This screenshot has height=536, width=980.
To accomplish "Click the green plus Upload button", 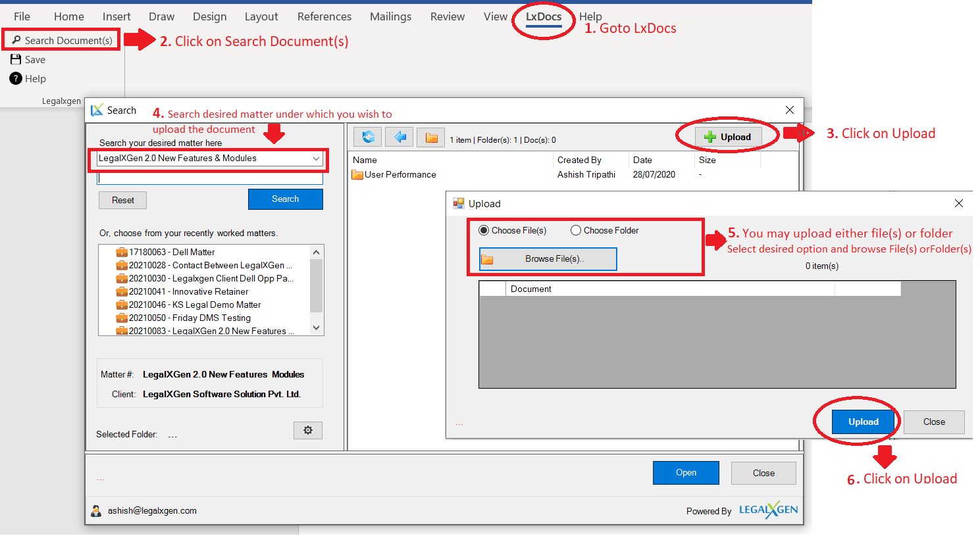I will coord(728,137).
